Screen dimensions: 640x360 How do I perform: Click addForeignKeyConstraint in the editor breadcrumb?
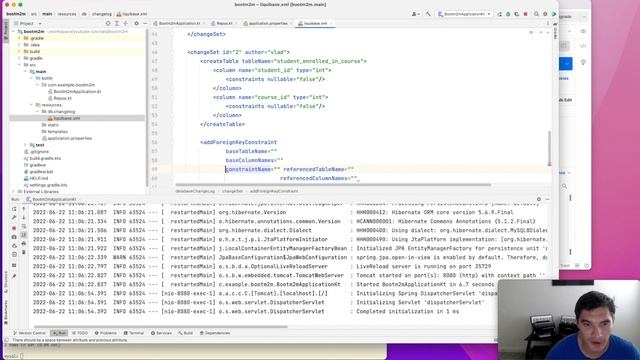click(274, 191)
